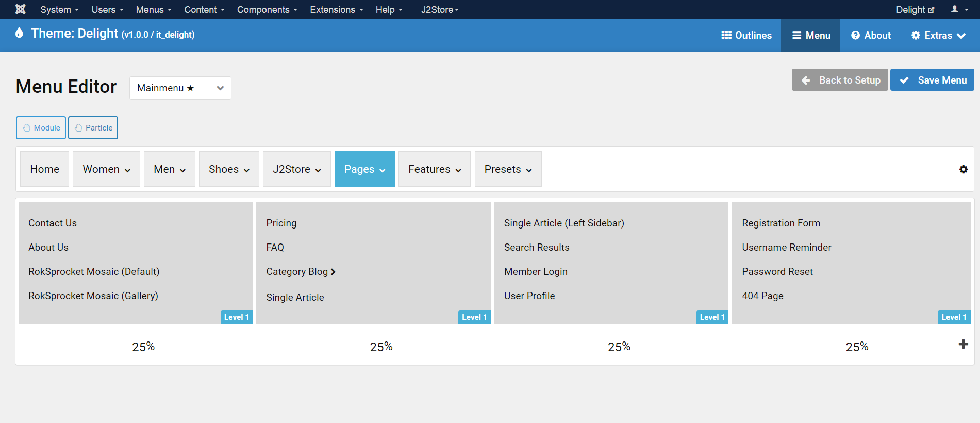This screenshot has height=423, width=980.
Task: Click the menu settings gear icon
Action: [963, 169]
